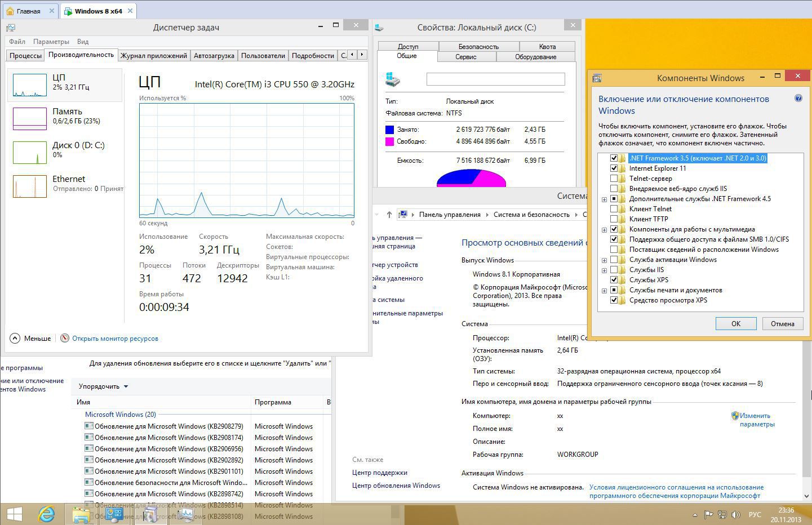This screenshot has width=812, height=525.
Task: Switch to the Автозагрузка tab
Action: 214,55
